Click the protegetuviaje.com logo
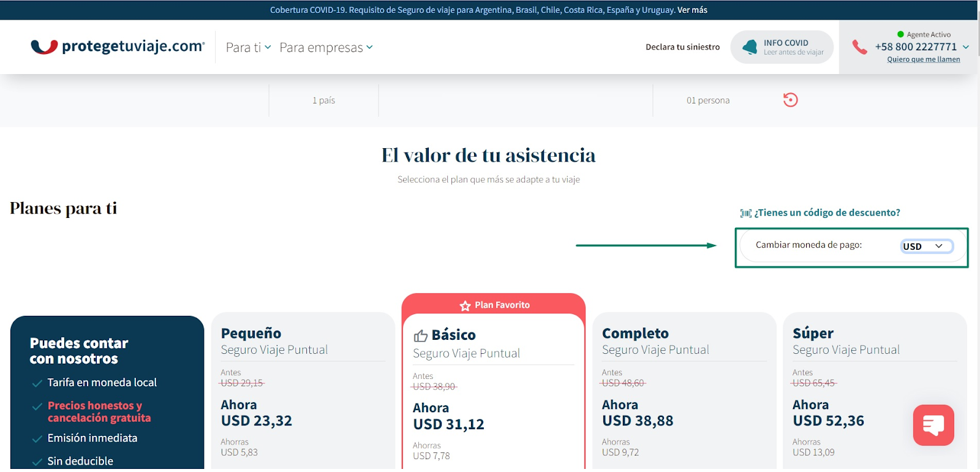Image resolution: width=980 pixels, height=472 pixels. 118,47
